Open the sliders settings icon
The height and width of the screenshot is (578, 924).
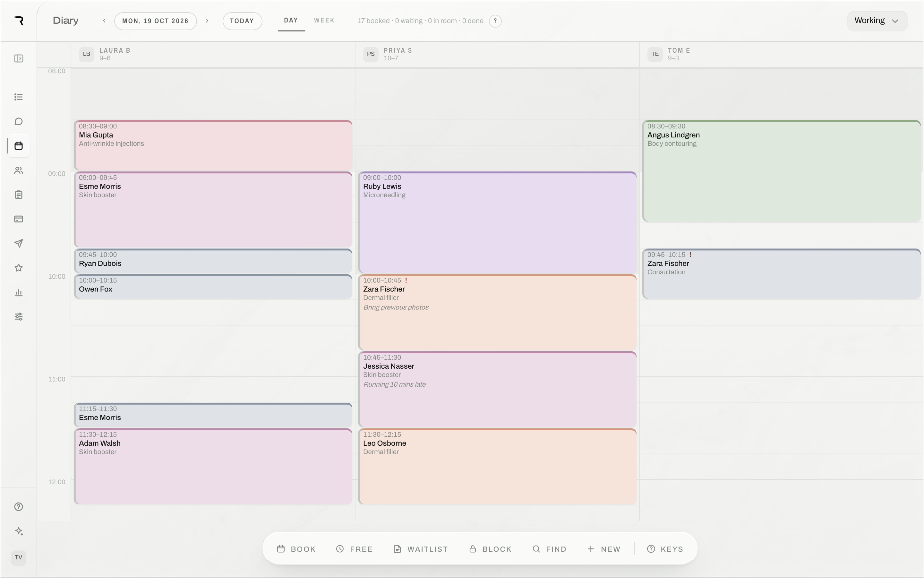coord(18,317)
